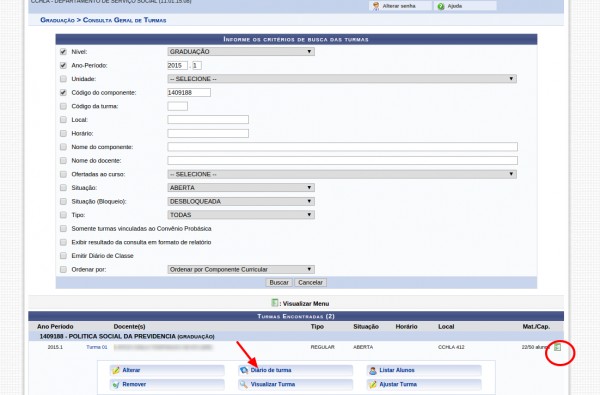Tick the Situação checkbox
The image size is (600, 395).
point(63,188)
